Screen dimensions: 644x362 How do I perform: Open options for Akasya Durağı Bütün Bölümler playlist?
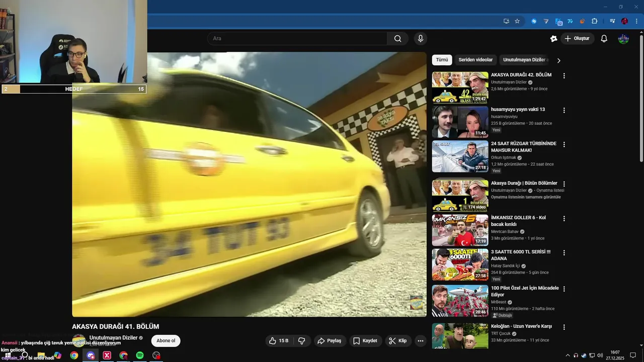tap(564, 184)
